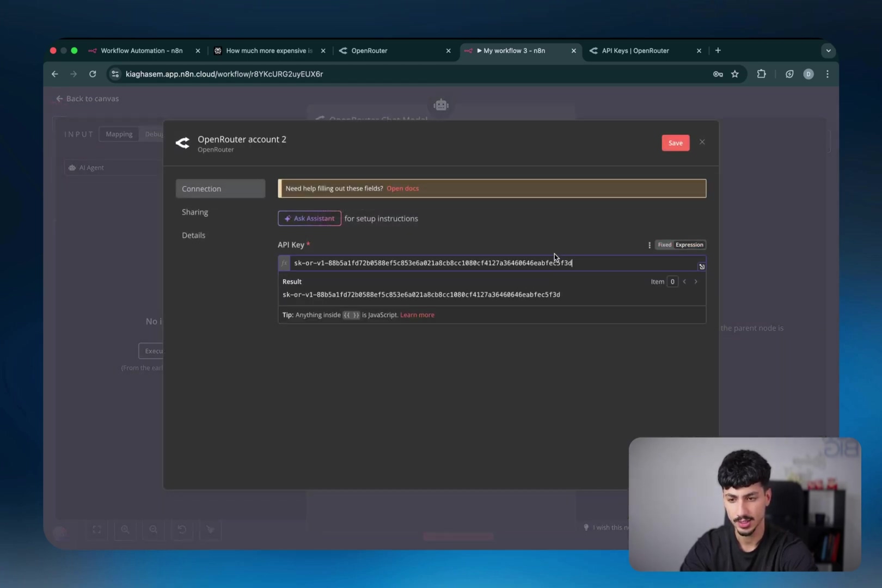Switch to How much more expensive tab
Image resolution: width=882 pixels, height=588 pixels.
(269, 51)
